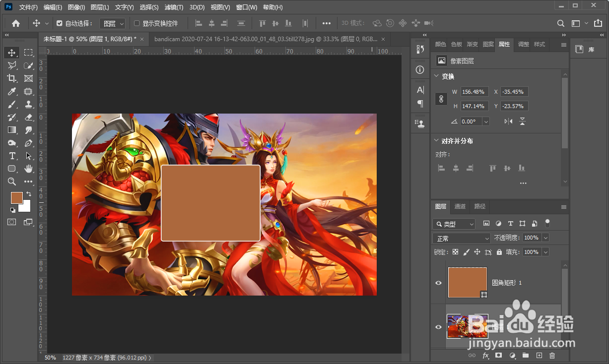Click the link width and height icon

(441, 99)
